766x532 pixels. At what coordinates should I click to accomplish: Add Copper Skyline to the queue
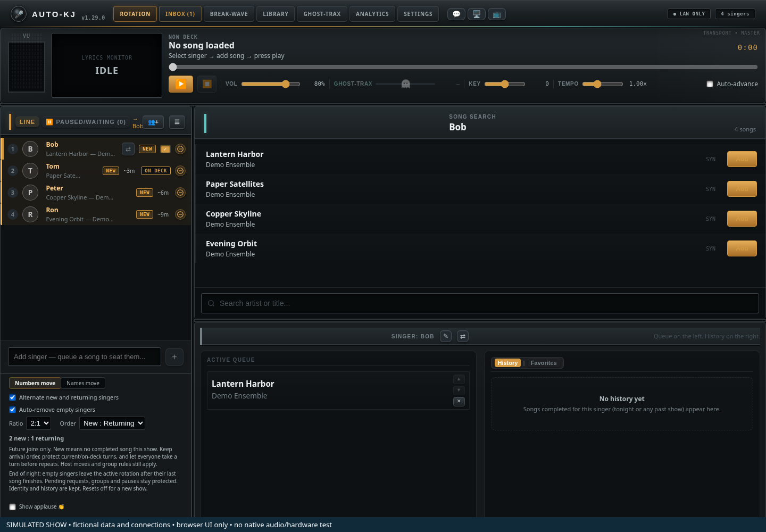click(742, 219)
